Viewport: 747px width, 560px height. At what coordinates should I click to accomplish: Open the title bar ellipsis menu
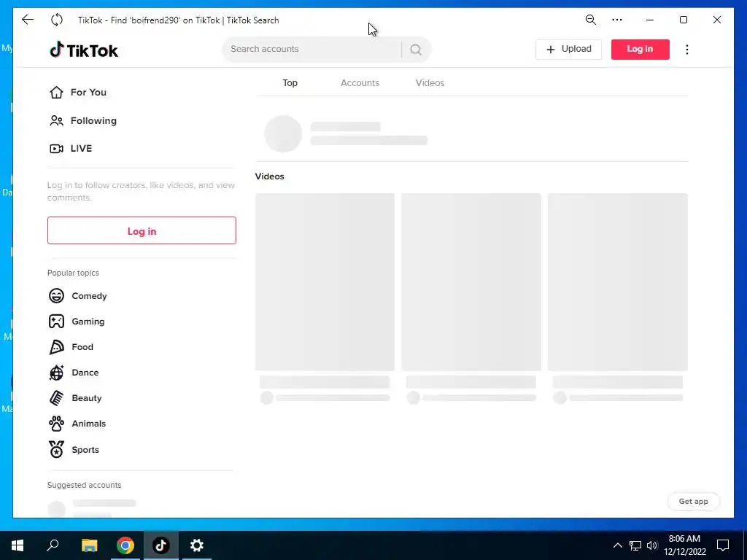click(x=617, y=20)
